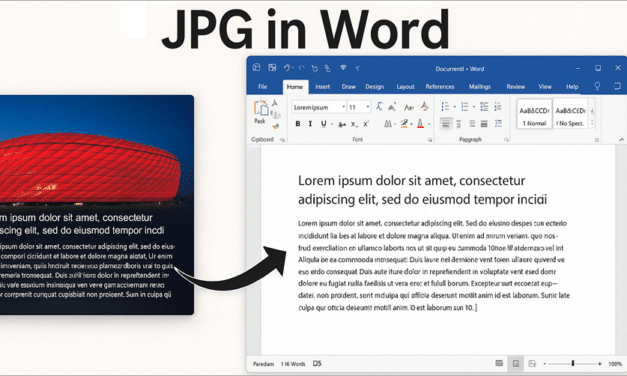Open the font color dropdown arrow
627x376 pixels.
(429, 124)
